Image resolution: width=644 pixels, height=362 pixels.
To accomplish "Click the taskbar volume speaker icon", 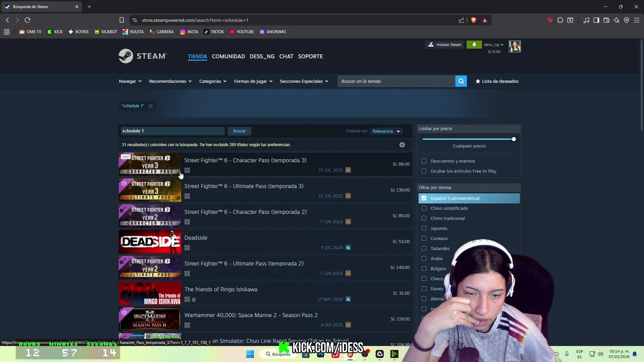I will 600,354.
